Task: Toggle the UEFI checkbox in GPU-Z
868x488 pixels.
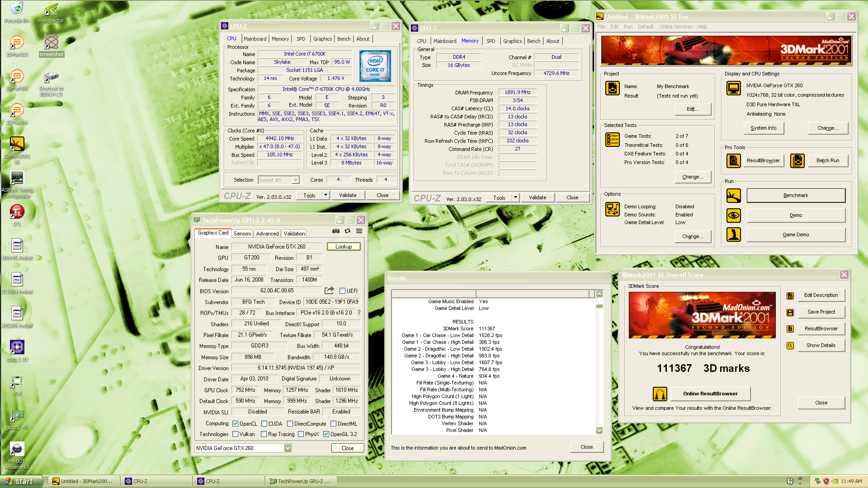Action: pyautogui.click(x=342, y=291)
